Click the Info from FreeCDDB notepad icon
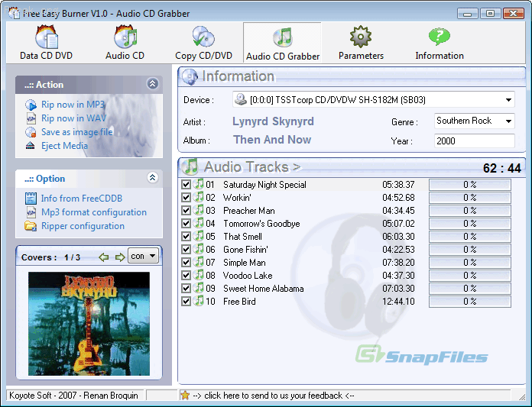This screenshot has height=407, width=532. [31, 199]
